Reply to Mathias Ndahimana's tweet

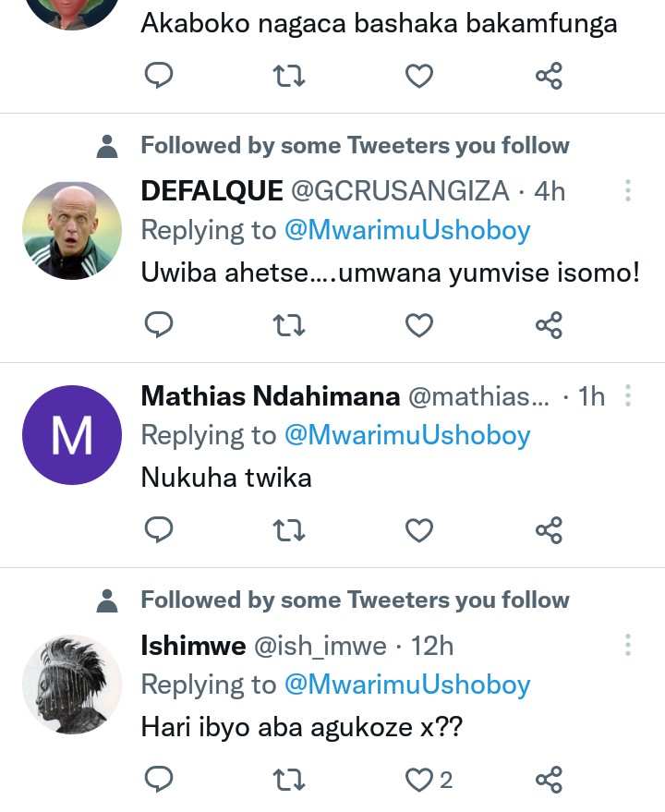coord(161,530)
